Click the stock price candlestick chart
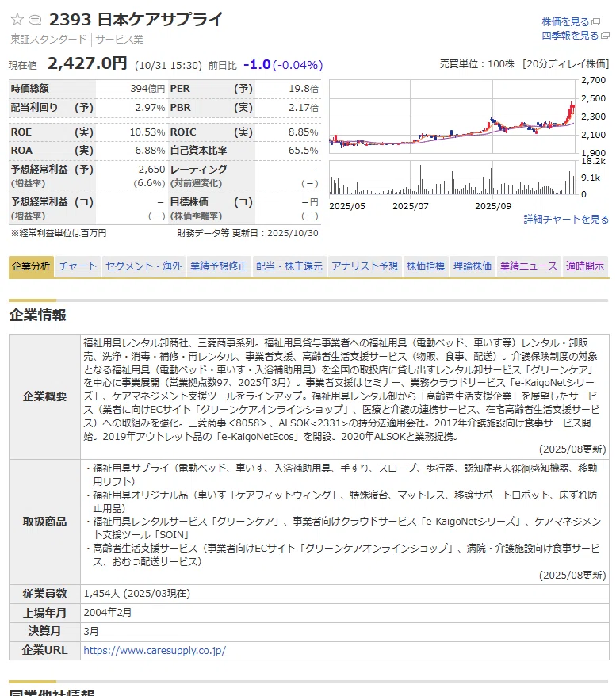Image resolution: width=616 pixels, height=696 pixels. point(453,117)
